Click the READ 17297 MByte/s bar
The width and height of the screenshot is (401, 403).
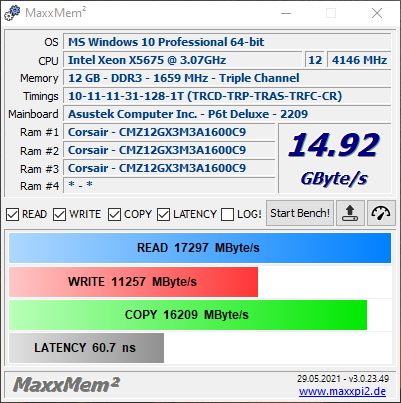pyautogui.click(x=200, y=248)
